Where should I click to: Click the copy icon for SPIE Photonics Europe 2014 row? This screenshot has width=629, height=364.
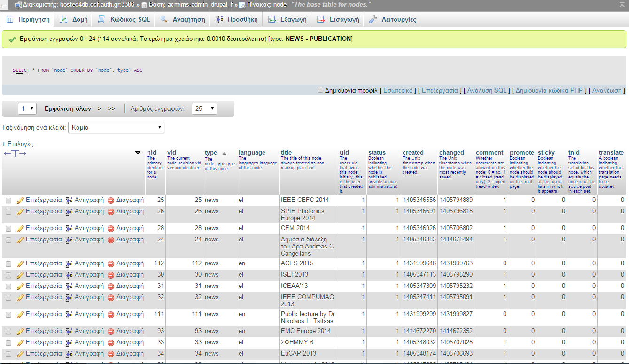(69, 212)
